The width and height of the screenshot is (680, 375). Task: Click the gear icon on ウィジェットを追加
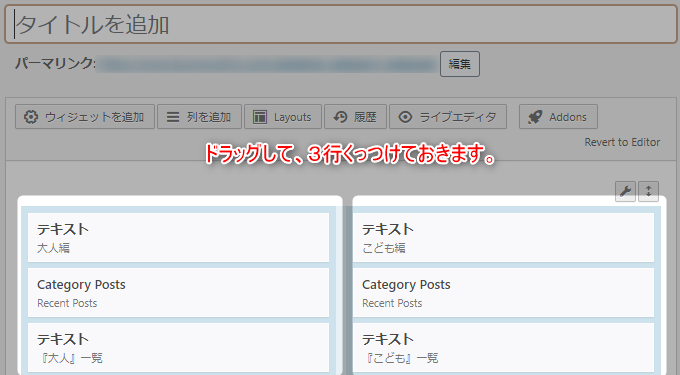tap(31, 117)
